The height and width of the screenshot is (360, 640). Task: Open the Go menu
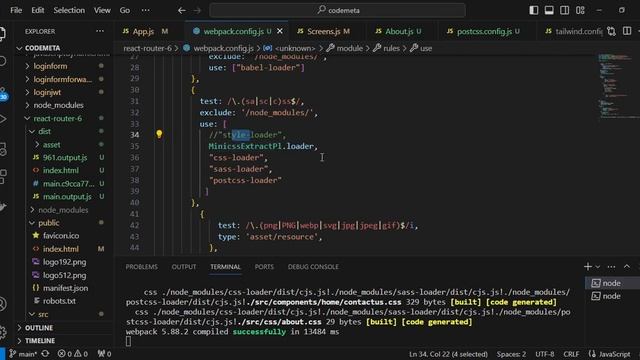[124, 10]
